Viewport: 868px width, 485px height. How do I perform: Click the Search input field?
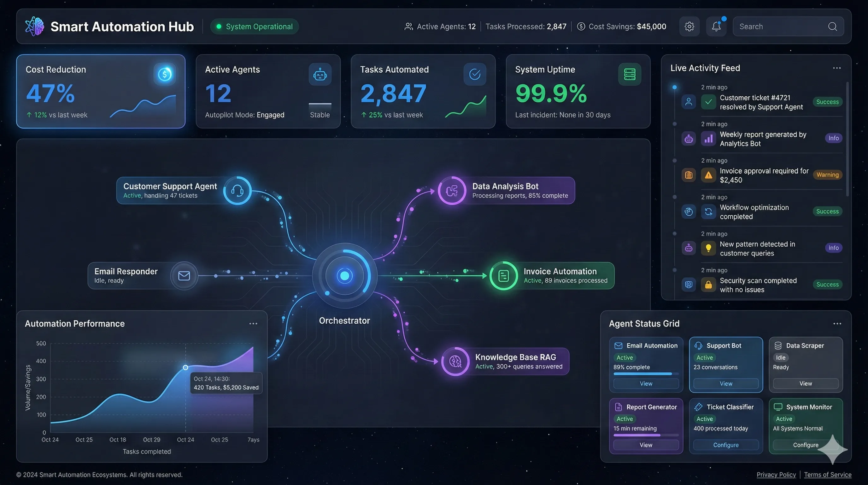point(782,26)
